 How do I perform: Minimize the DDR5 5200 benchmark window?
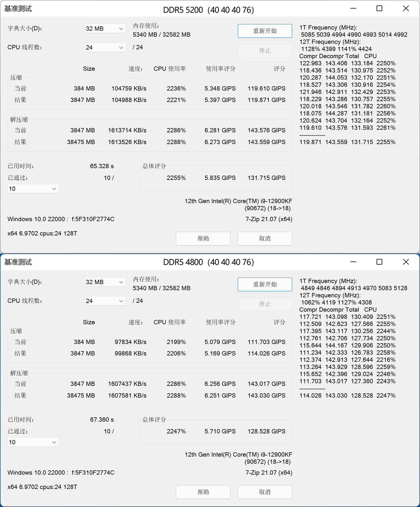click(x=353, y=8)
